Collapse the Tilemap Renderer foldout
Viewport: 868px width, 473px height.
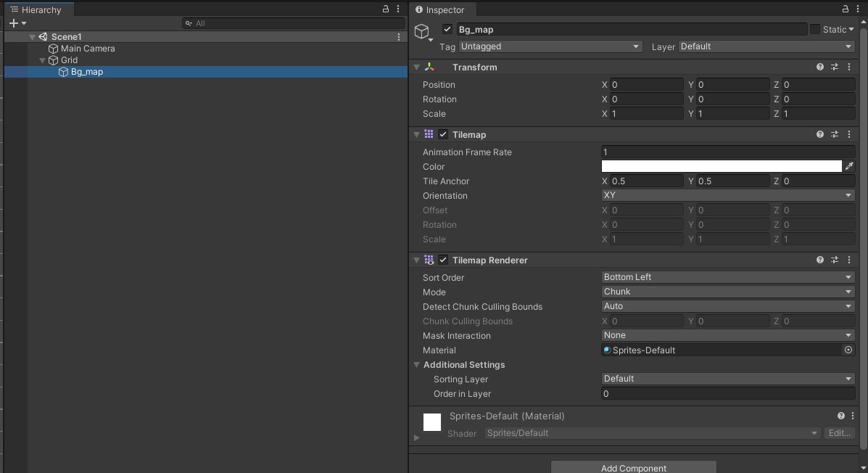[417, 260]
